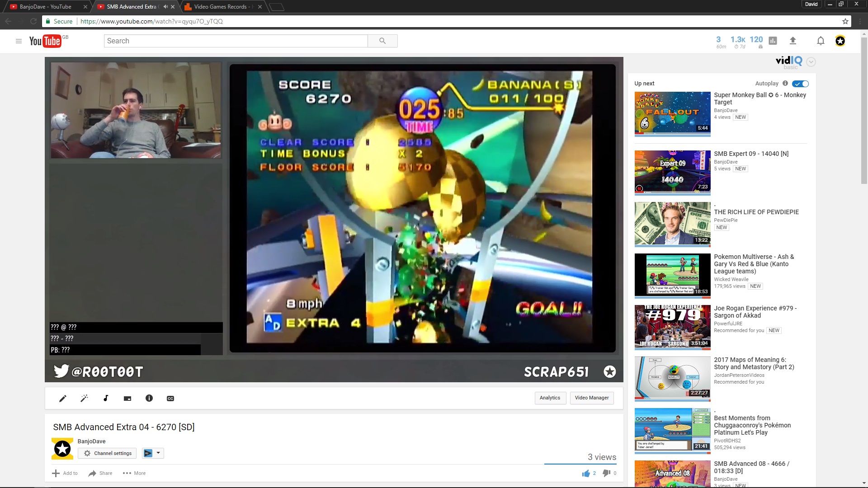Click the upload arrow icon

click(x=793, y=41)
